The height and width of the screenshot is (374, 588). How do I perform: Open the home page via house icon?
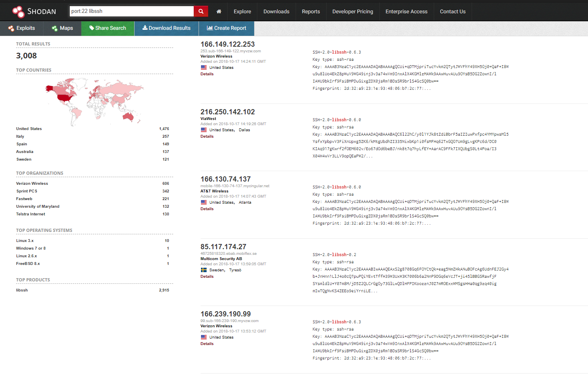218,11
